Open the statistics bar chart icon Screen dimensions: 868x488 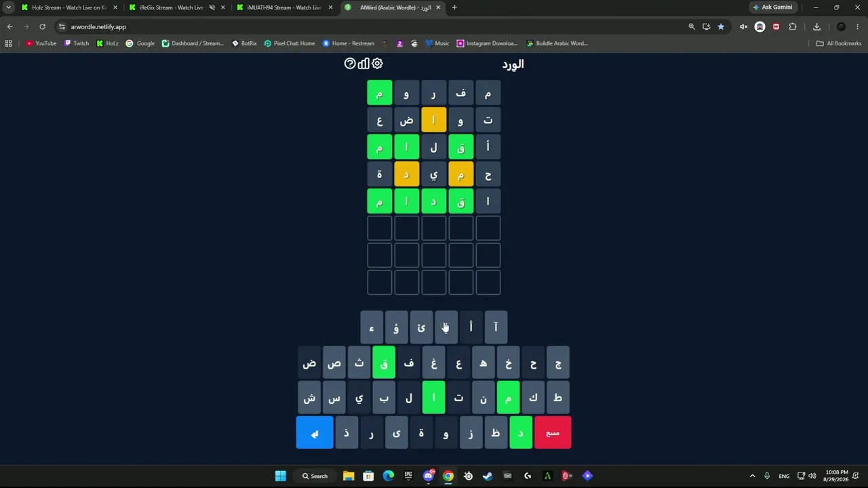[x=363, y=63]
